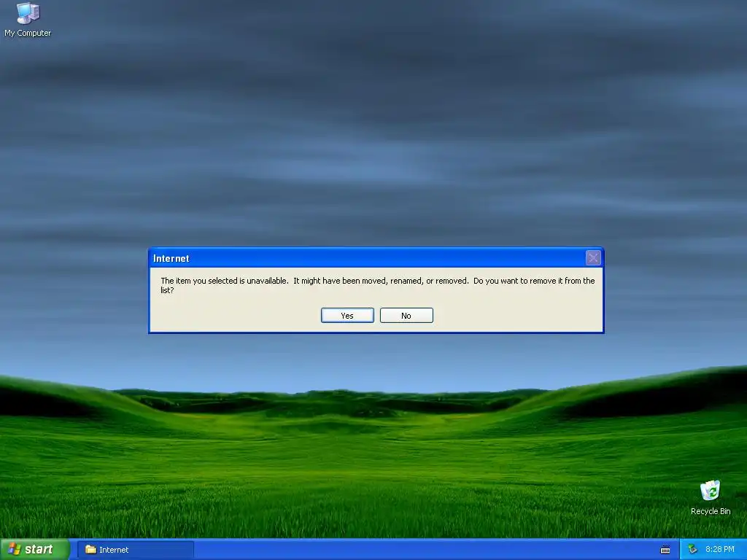The height and width of the screenshot is (560, 747).
Task: Close the Internet dialog with X
Action: tap(593, 257)
